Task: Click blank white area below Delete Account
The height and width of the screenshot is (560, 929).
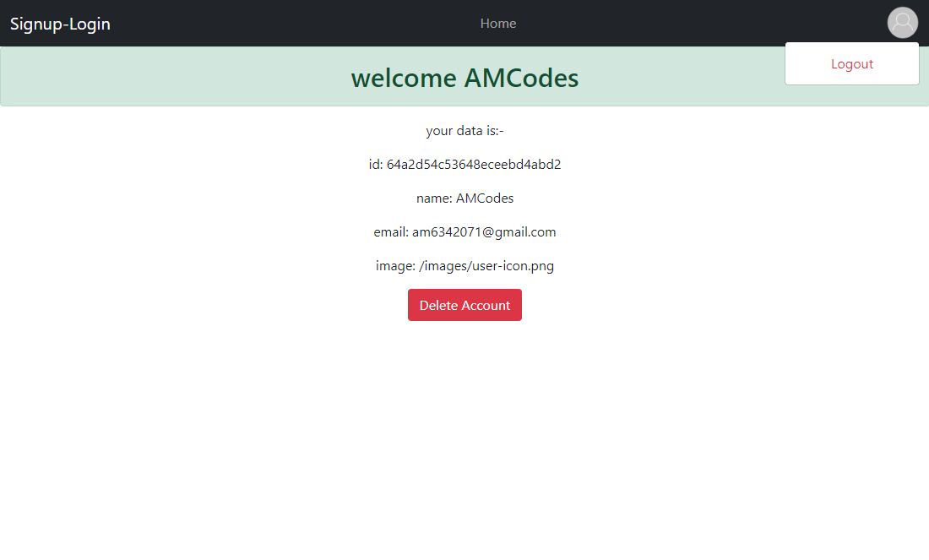Action: click(465, 438)
